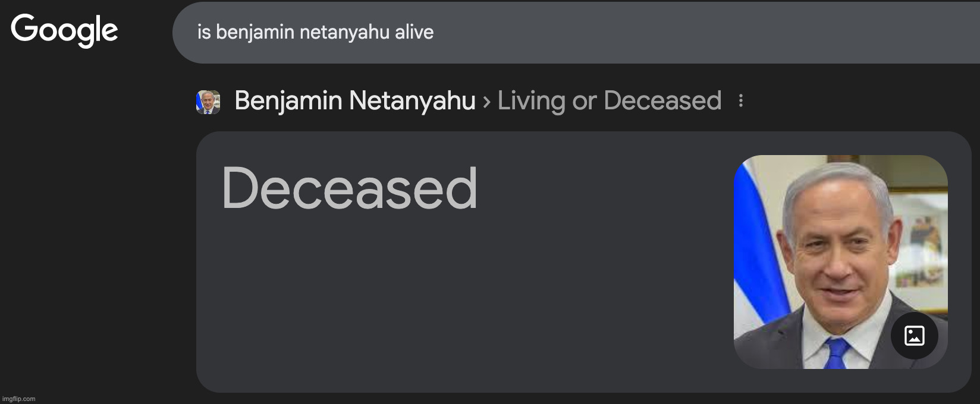This screenshot has height=404, width=980.
Task: Click the word alive in the search query
Action: click(414, 32)
